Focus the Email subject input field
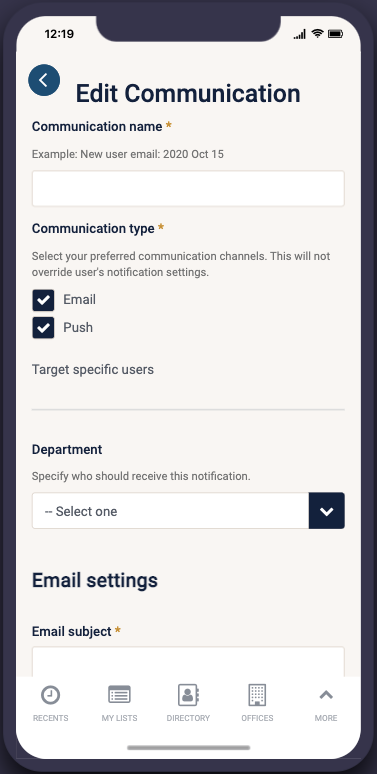 tap(188, 661)
